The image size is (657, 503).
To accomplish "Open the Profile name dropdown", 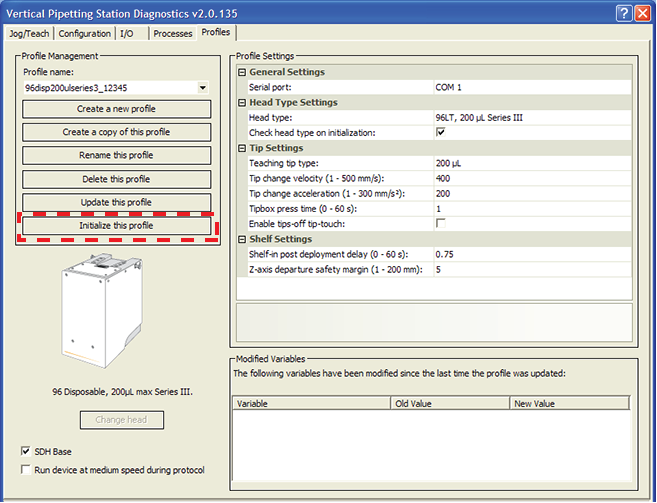I will pyautogui.click(x=203, y=88).
